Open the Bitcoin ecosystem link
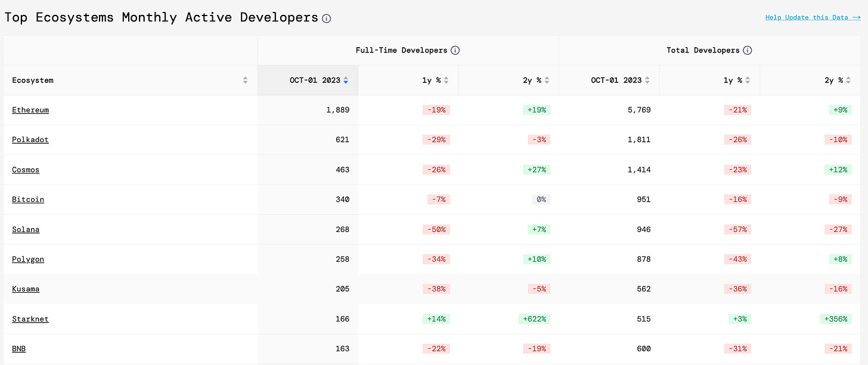The height and width of the screenshot is (365, 868). 28,200
